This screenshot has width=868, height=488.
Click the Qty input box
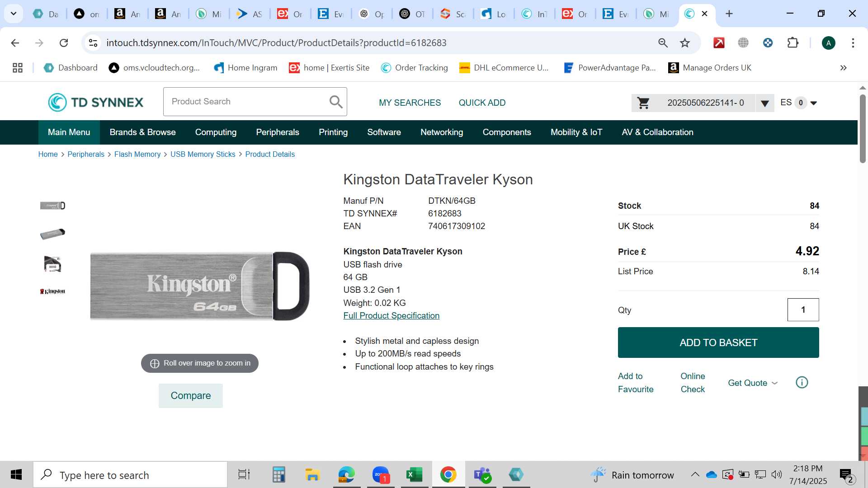click(x=803, y=310)
